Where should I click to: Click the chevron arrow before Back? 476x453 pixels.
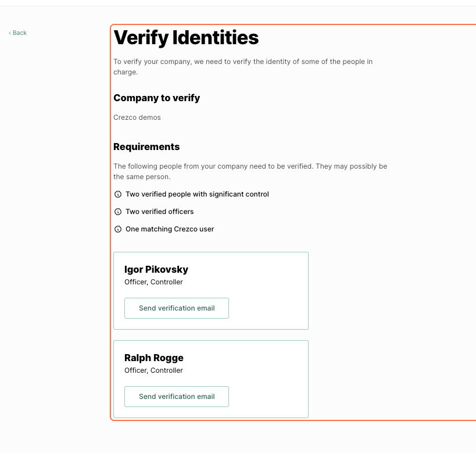coord(10,33)
